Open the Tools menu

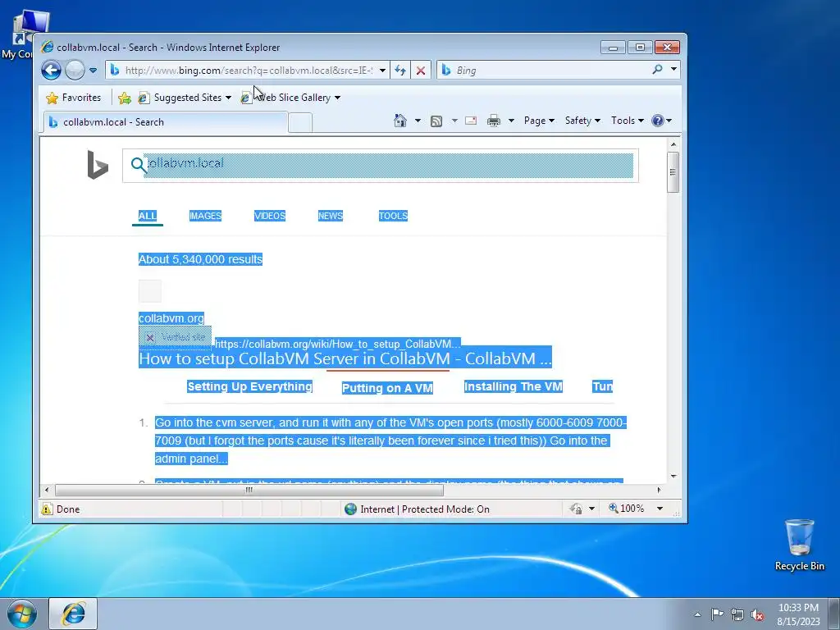(628, 121)
